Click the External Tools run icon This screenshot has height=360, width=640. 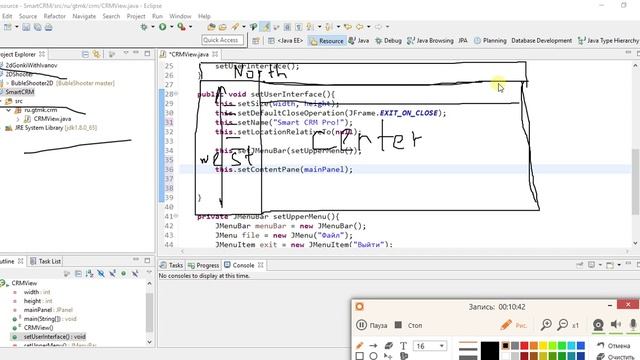click(x=181, y=27)
